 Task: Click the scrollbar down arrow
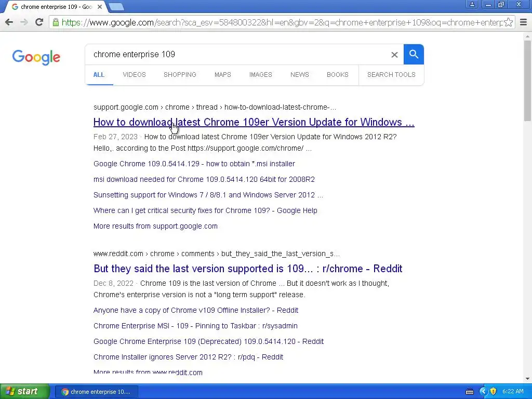click(527, 379)
